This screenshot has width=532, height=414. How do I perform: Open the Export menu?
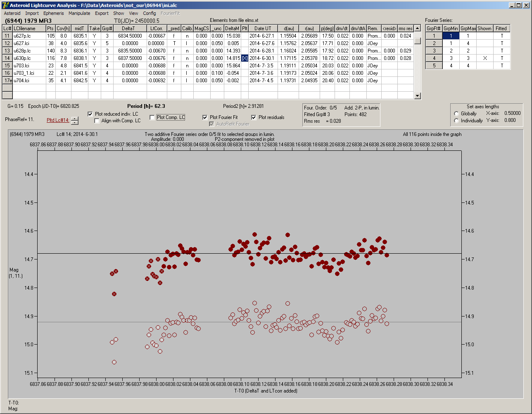102,13
